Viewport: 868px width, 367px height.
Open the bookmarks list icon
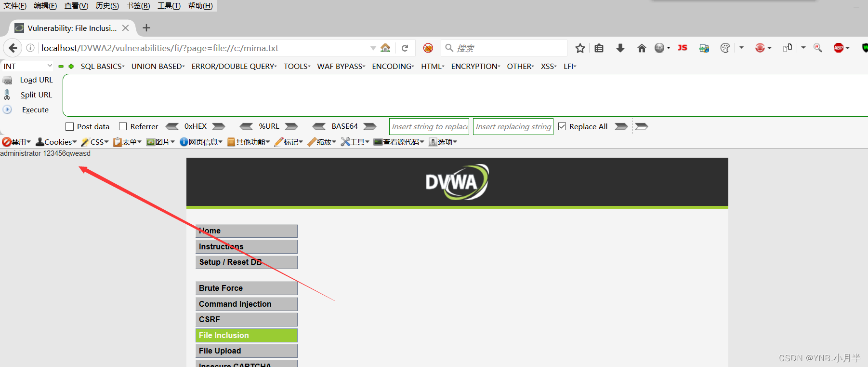tap(599, 48)
